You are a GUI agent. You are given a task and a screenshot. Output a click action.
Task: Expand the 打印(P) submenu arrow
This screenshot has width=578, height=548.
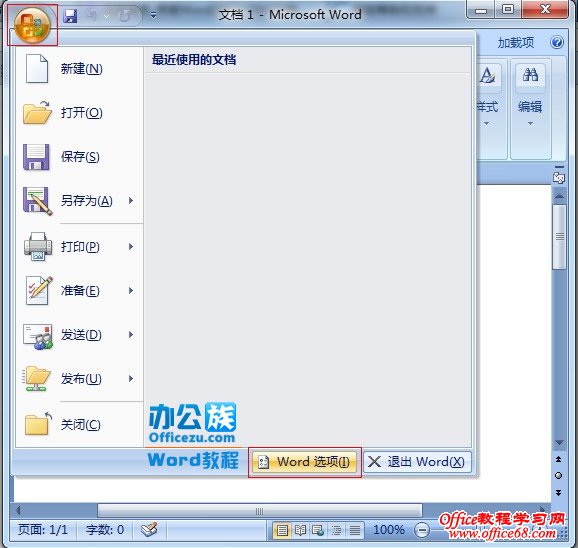pyautogui.click(x=131, y=247)
